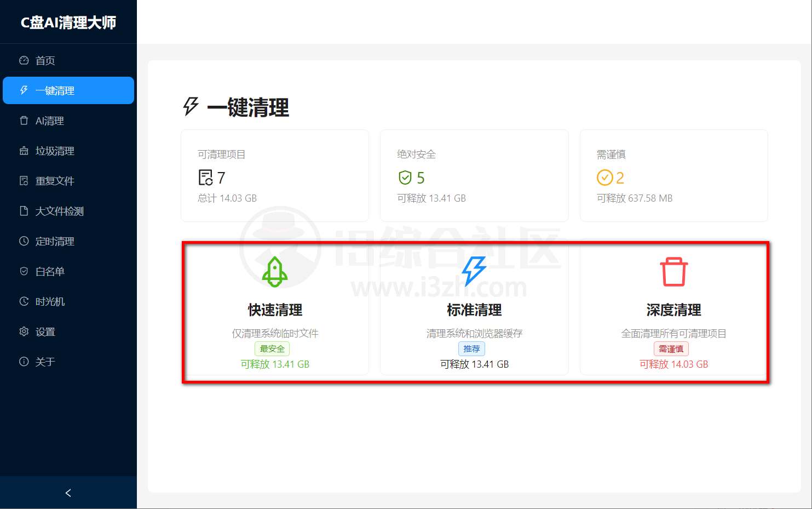Open the 关于 about page
This screenshot has width=812, height=509.
coord(44,361)
